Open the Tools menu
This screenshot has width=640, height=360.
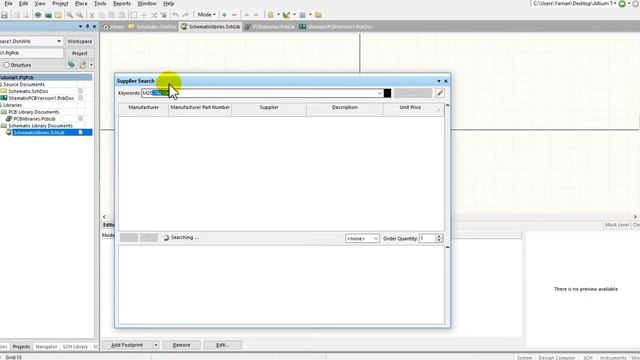coord(100,3)
